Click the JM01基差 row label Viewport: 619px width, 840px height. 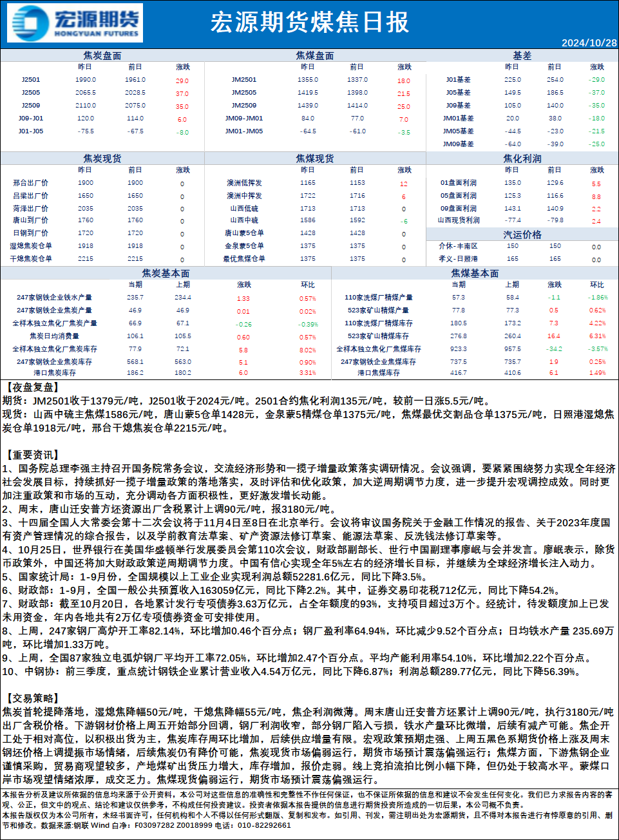point(459,119)
